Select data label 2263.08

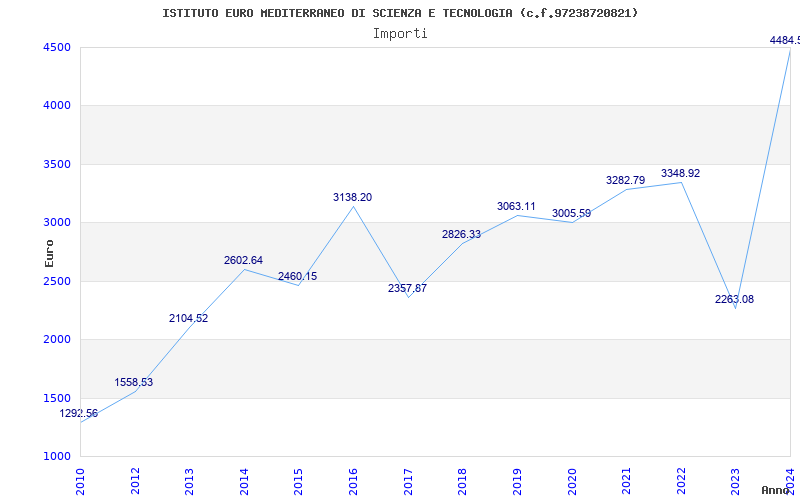pos(734,299)
